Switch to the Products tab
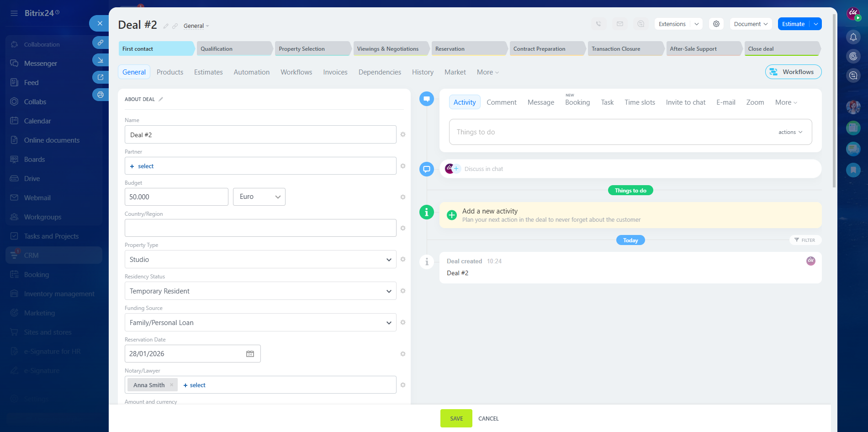The height and width of the screenshot is (432, 868). pos(169,72)
